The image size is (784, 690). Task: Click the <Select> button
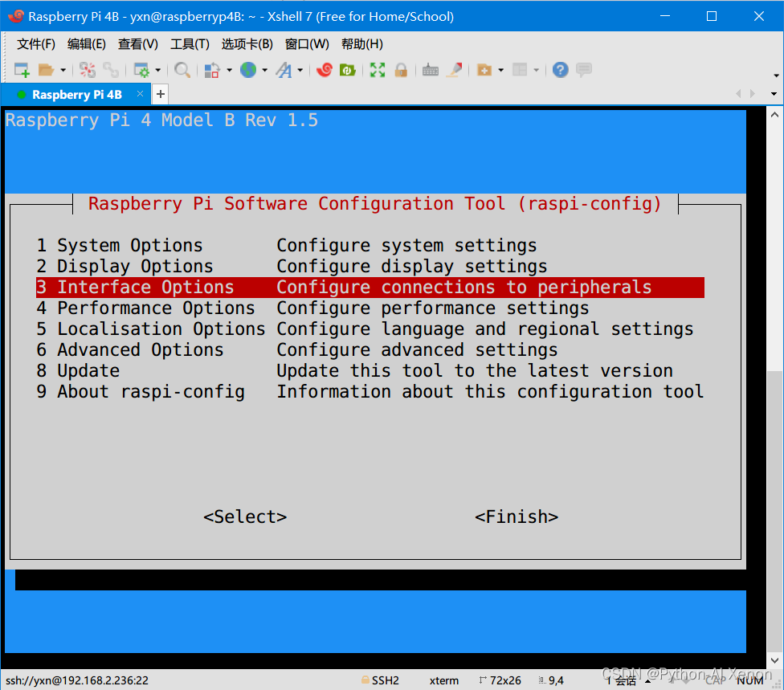point(245,517)
